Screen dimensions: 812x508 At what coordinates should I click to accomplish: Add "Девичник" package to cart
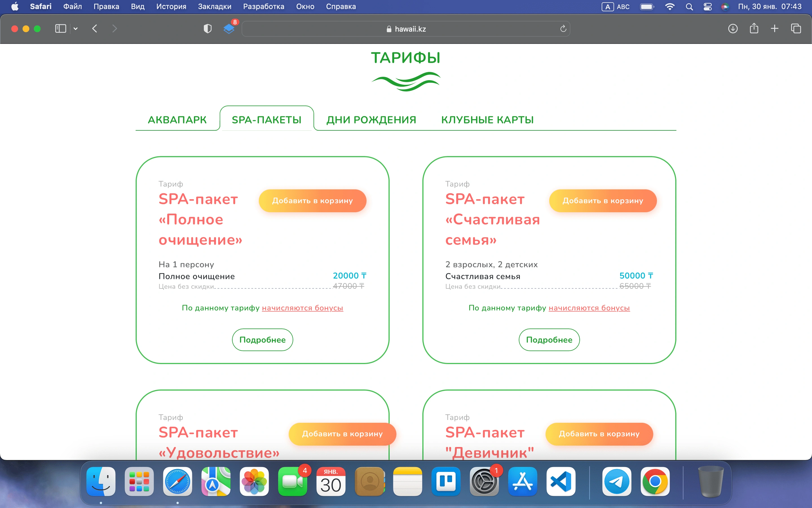599,434
